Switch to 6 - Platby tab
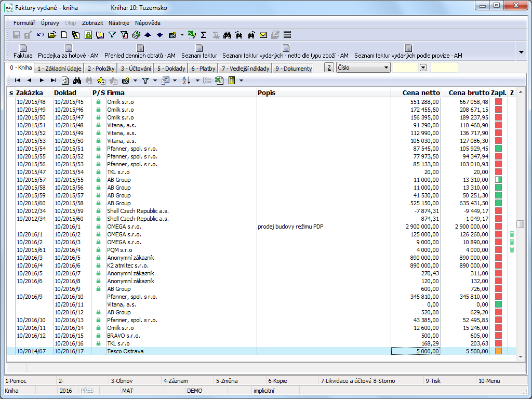 [203, 68]
